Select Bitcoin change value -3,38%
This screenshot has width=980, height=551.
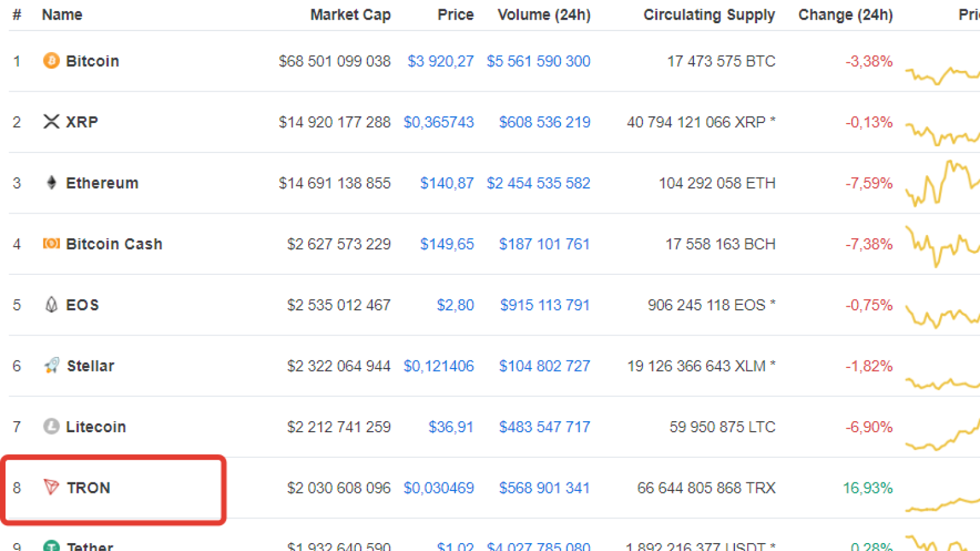[x=869, y=61]
